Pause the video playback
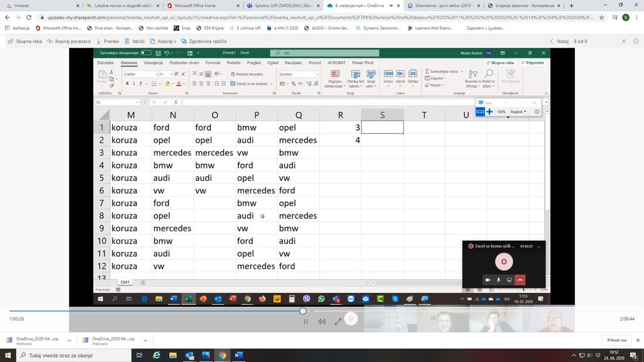This screenshot has width=644, height=362. 306,321
